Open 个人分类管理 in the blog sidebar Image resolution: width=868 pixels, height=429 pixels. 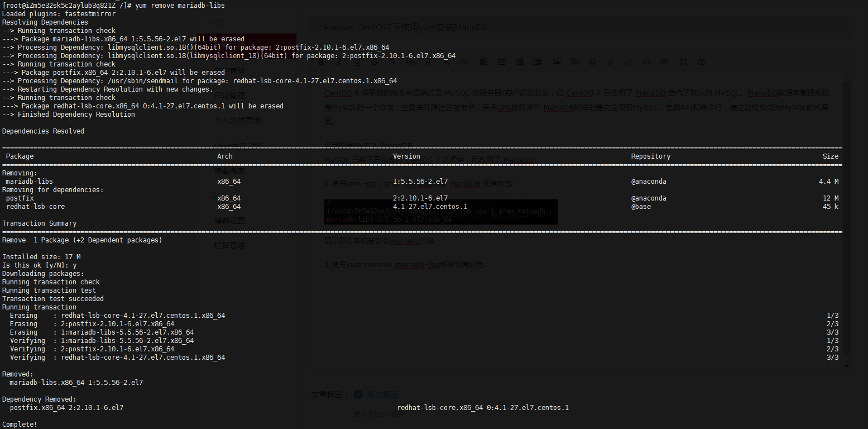click(x=238, y=120)
